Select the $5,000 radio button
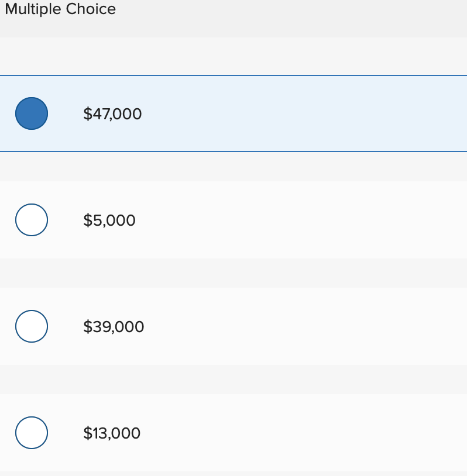 click(x=31, y=220)
